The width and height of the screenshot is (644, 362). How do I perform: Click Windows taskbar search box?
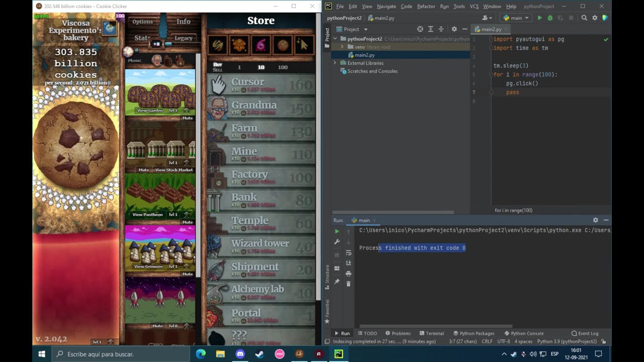tap(121, 354)
